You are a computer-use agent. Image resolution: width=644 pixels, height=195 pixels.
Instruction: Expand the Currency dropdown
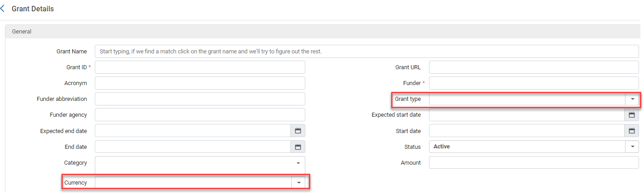(298, 182)
